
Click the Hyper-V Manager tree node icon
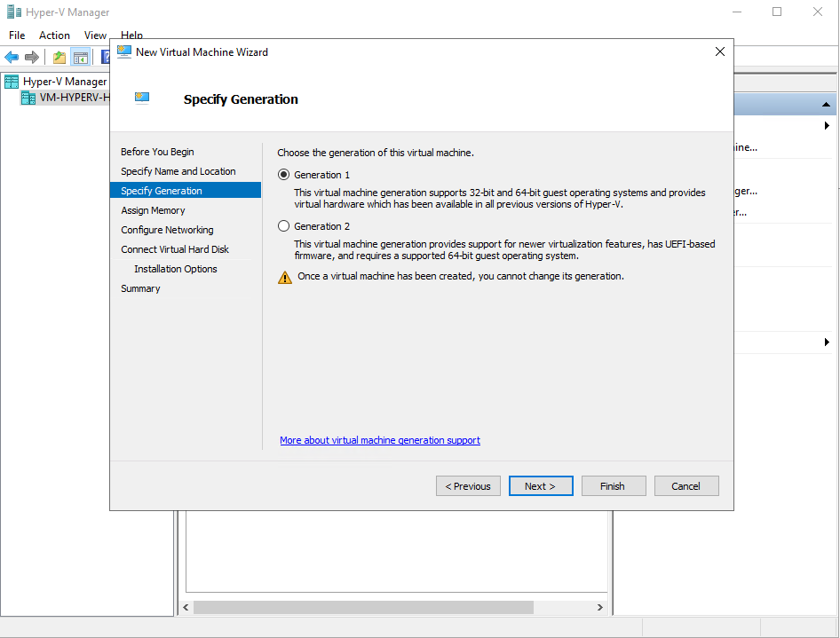tap(12, 82)
